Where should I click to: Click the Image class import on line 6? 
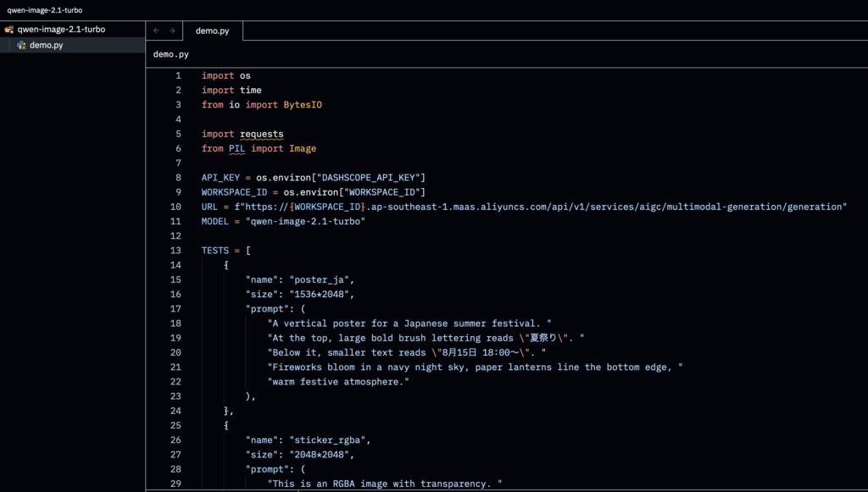(303, 148)
